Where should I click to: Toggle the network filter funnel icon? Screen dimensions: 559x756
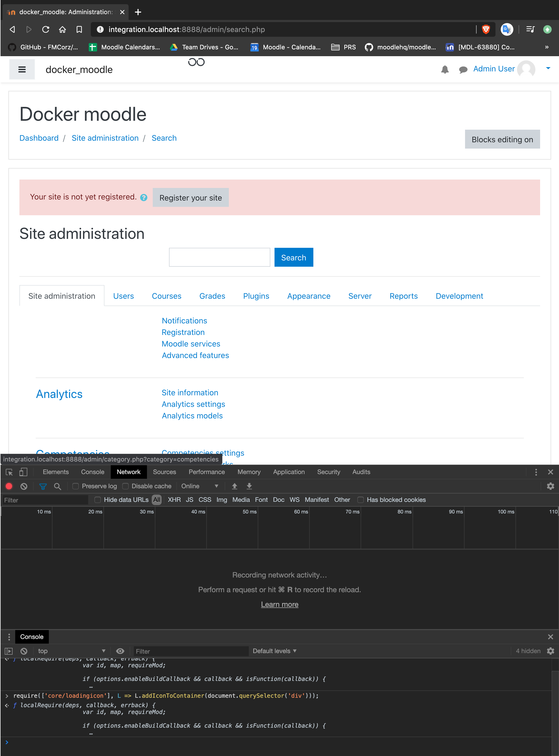coord(43,486)
